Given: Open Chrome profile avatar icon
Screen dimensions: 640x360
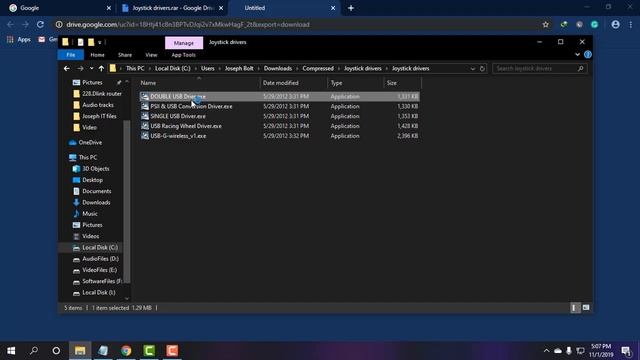Looking at the screenshot, I should pyautogui.click(x=616, y=24).
